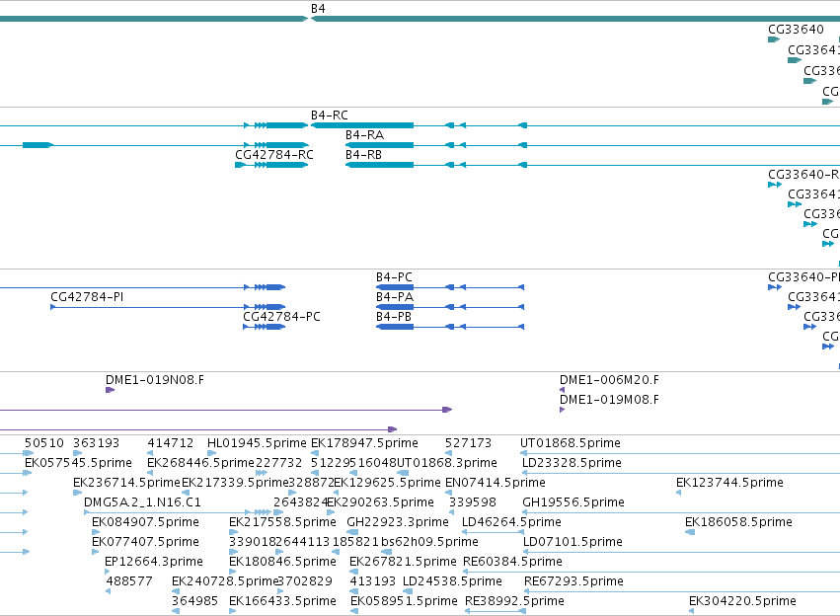The image size is (840, 616).
Task: Select EK123744.5prime EST label
Action: (x=729, y=483)
